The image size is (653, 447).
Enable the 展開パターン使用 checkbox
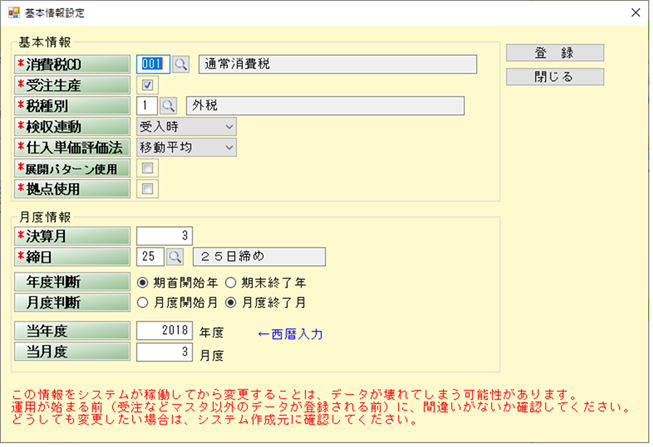tap(147, 167)
